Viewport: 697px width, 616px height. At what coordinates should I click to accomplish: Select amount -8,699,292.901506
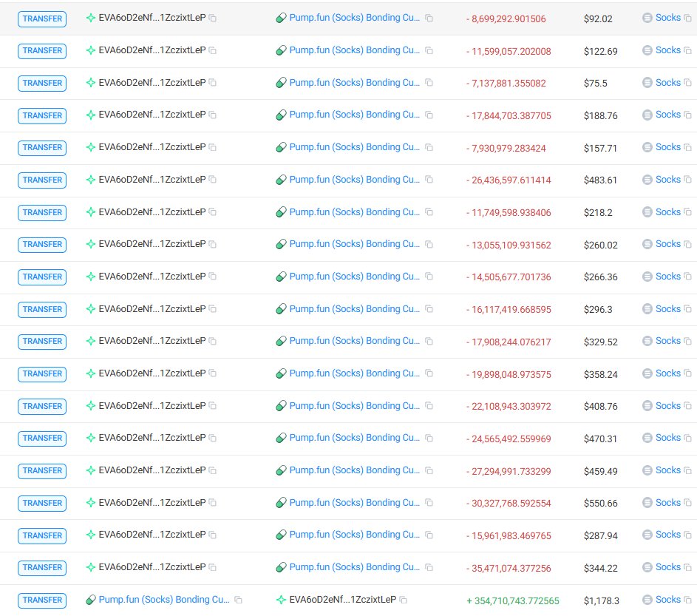(506, 18)
